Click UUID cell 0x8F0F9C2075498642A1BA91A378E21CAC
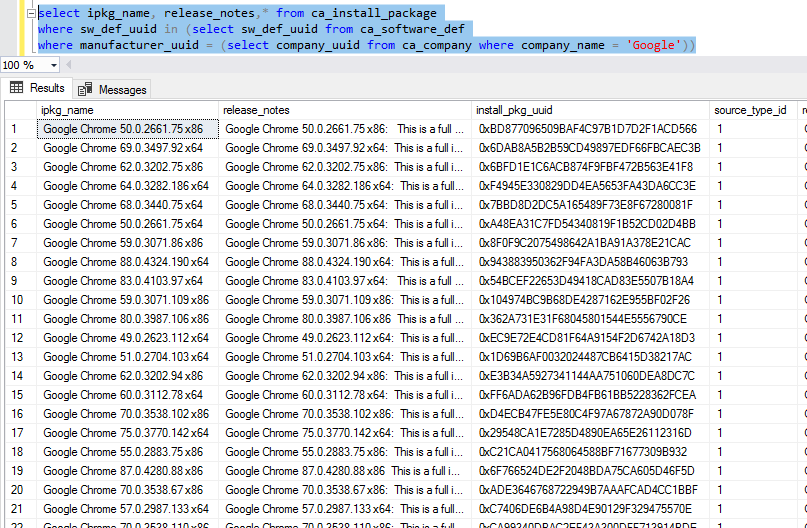Screen dimensions: 807x528 click(590, 243)
